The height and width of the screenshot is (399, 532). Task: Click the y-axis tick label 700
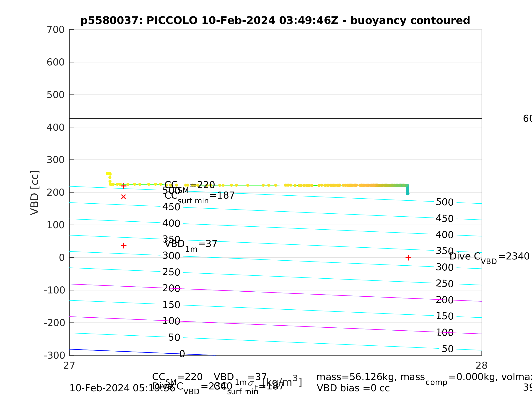pos(56,30)
